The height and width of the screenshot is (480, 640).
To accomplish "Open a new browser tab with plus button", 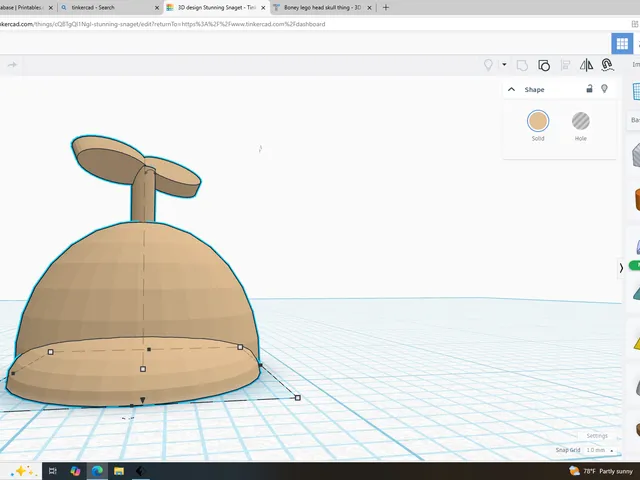I will (386, 7).
